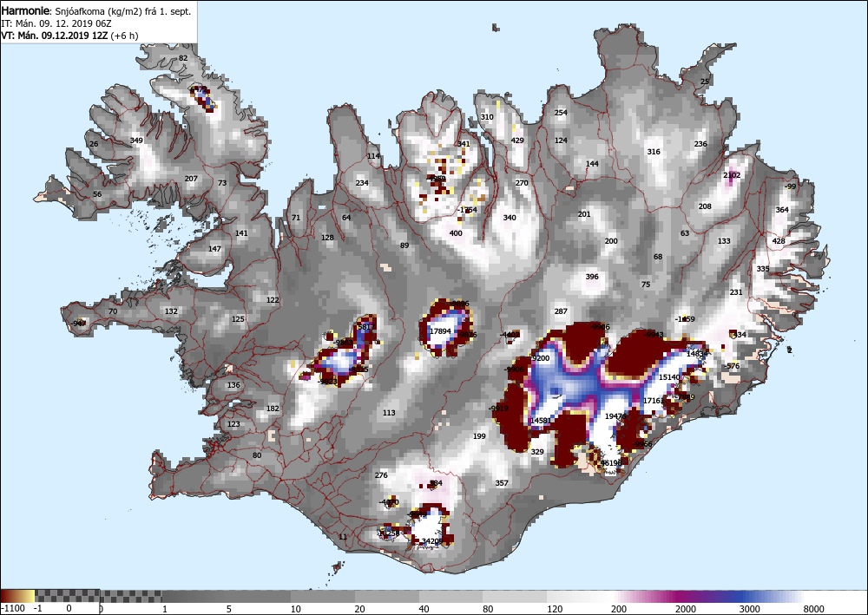
Task: Click the legend label -1100
Action: [13, 609]
